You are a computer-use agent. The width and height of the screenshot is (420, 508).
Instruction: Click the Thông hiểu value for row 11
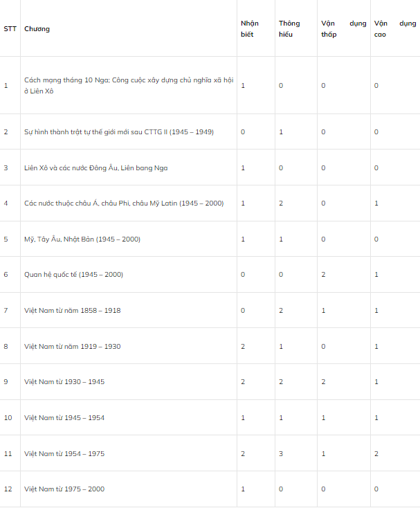point(281,454)
